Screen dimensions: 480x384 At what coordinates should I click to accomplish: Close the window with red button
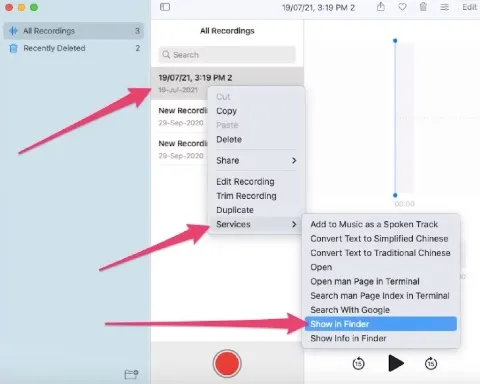[x=9, y=7]
